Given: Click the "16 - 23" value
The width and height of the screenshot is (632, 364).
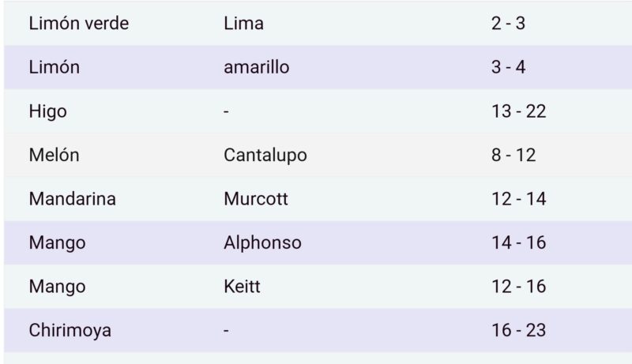Looking at the screenshot, I should point(518,330).
